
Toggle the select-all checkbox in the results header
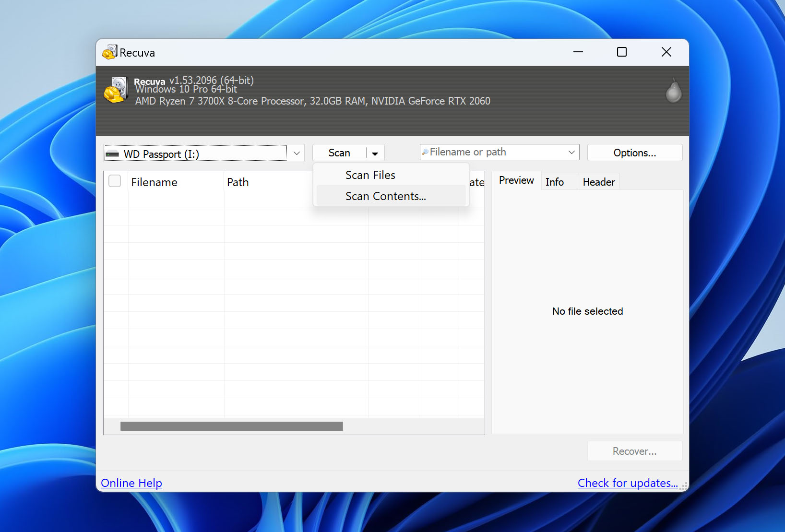(x=115, y=181)
